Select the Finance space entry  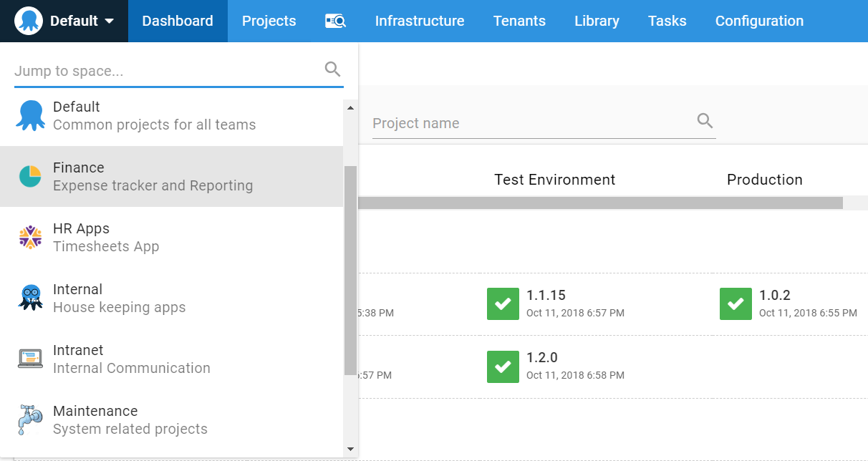point(143,175)
